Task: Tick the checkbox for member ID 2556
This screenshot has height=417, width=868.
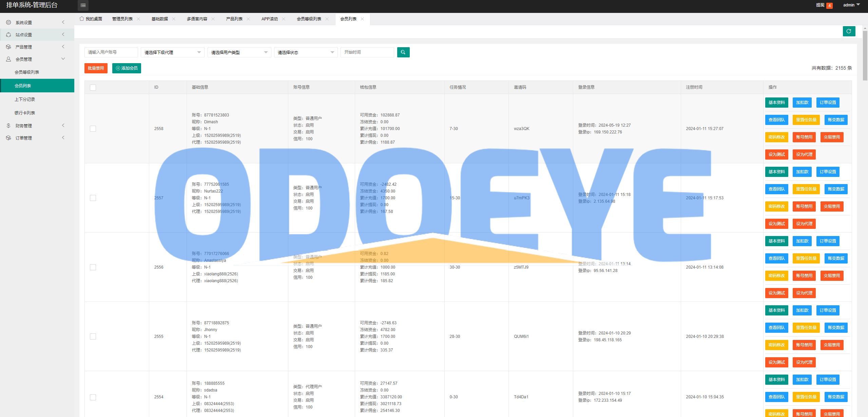Action: 93,267
